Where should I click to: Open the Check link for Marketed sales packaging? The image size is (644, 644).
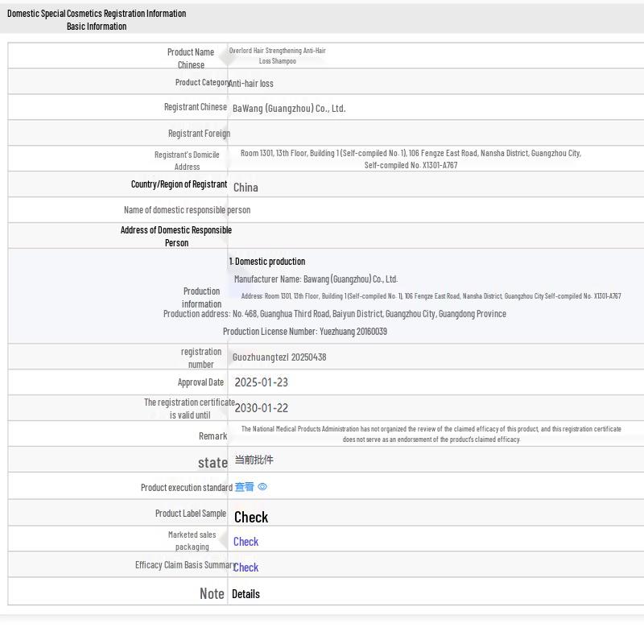coord(246,542)
